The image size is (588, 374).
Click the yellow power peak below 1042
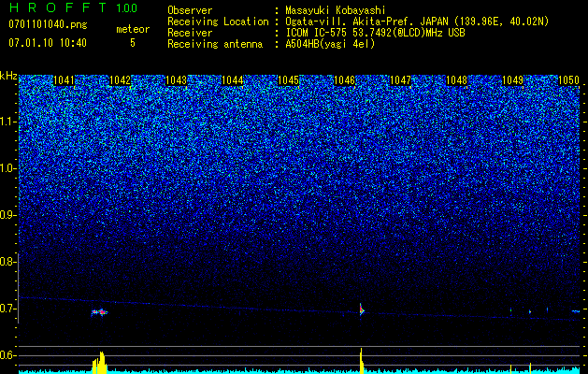tap(100, 363)
